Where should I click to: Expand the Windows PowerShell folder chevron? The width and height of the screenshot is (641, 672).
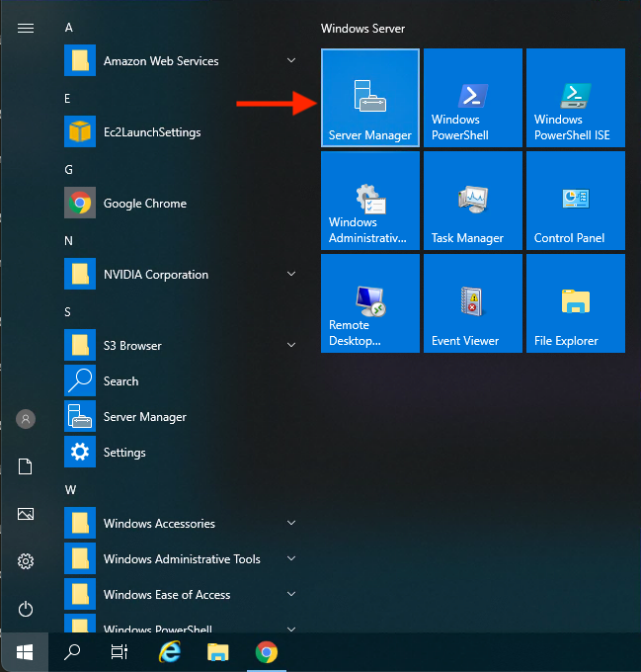tap(291, 629)
